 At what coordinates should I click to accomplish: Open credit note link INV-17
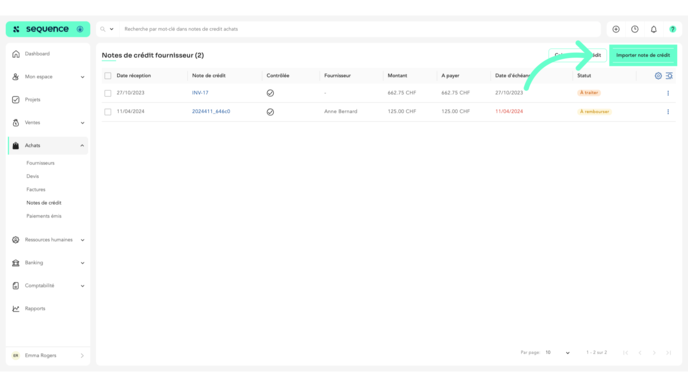pos(200,93)
